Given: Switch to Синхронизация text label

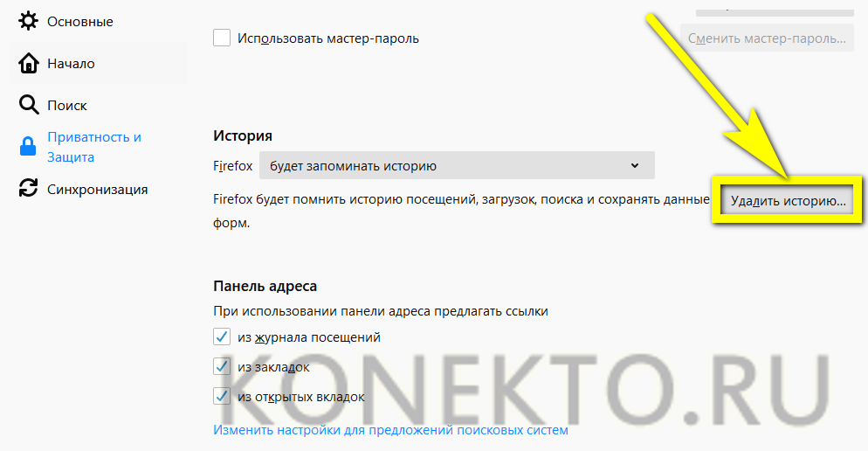Looking at the screenshot, I should [97, 189].
